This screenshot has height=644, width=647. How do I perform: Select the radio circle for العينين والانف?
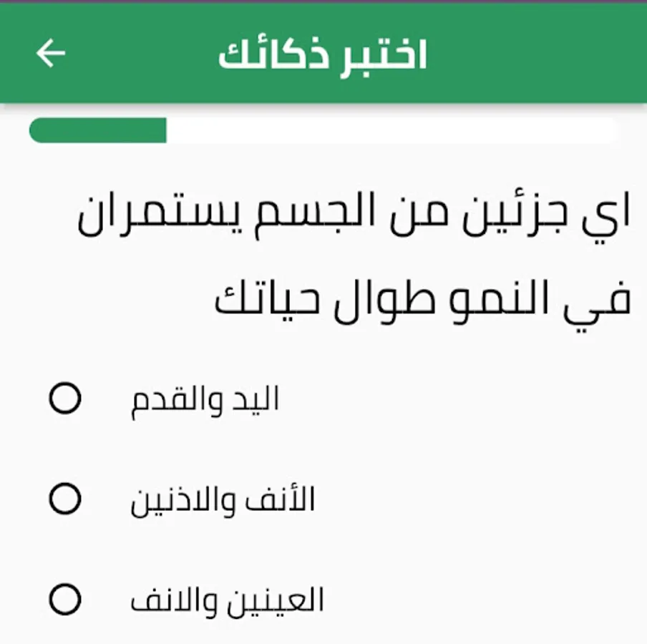[65, 599]
